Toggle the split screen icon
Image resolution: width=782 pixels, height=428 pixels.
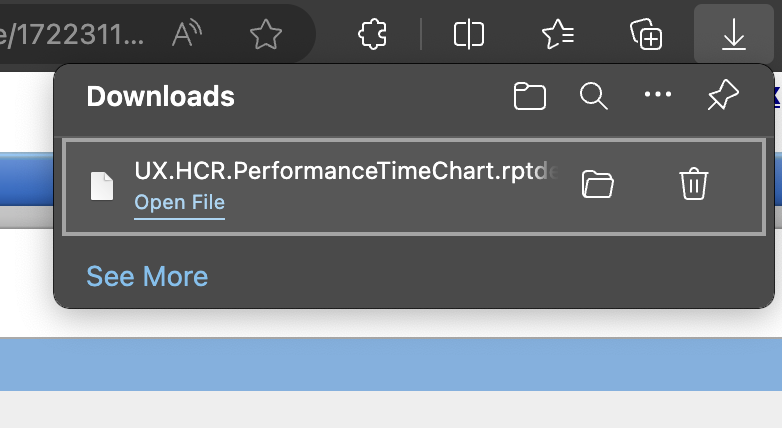[469, 34]
